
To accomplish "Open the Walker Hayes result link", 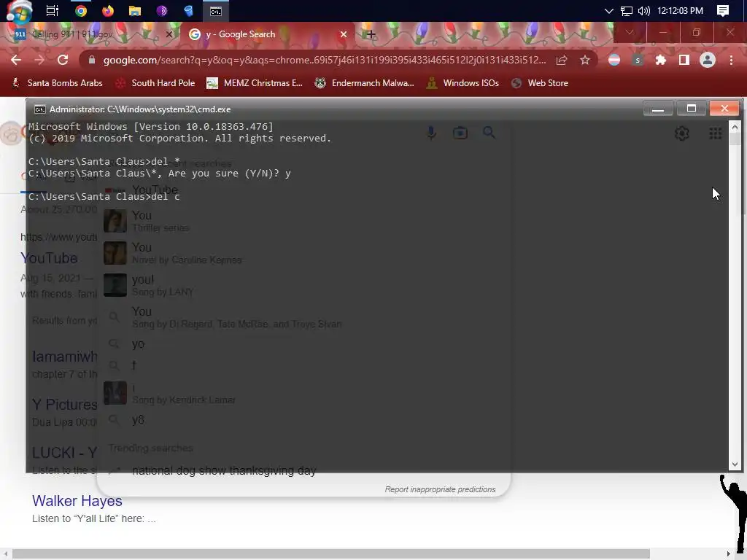I will [77, 501].
